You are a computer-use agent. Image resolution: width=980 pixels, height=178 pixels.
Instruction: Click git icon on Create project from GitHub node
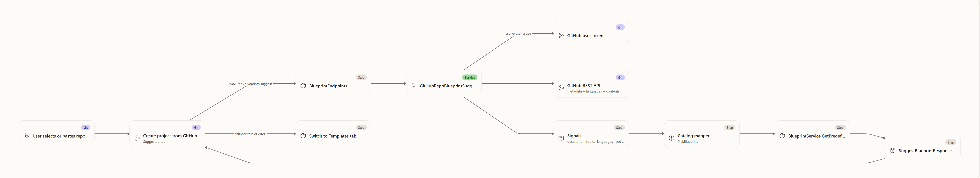(x=137, y=138)
